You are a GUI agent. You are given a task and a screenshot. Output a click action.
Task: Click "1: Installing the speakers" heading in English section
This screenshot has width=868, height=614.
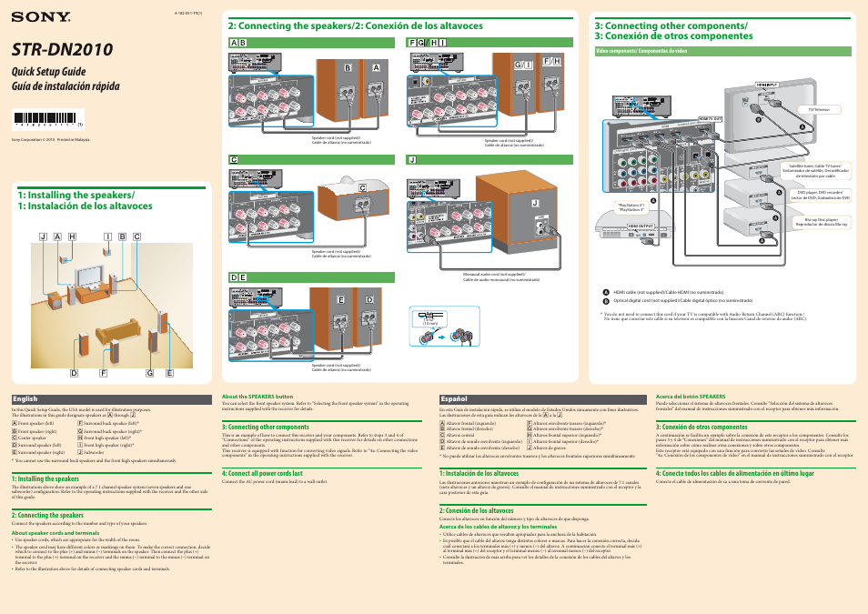point(45,478)
